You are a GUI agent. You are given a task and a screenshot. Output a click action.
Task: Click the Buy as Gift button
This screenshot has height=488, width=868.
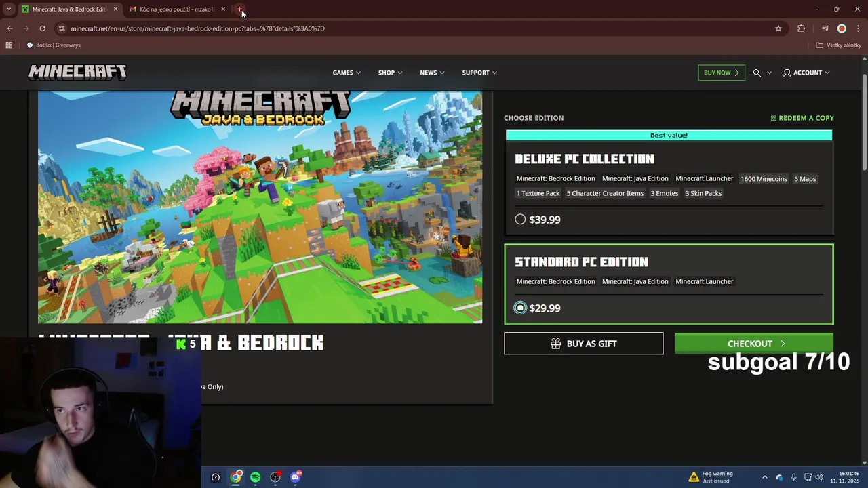pos(583,344)
